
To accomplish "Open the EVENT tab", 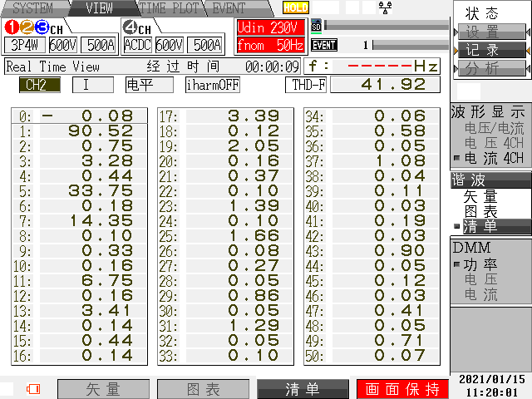I will click(x=229, y=8).
